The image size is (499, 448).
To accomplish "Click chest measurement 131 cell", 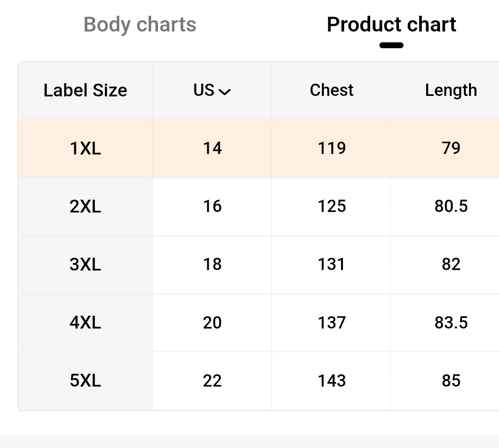I will pyautogui.click(x=331, y=265).
